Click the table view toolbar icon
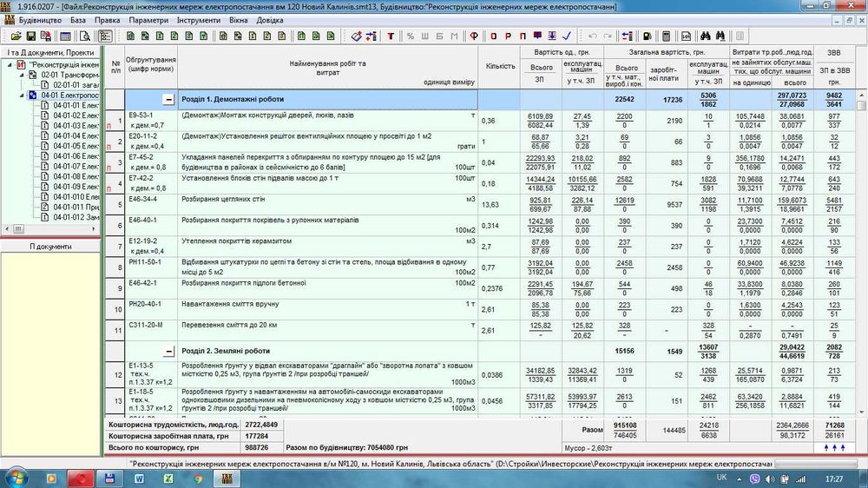868x488 pixels. (x=65, y=36)
